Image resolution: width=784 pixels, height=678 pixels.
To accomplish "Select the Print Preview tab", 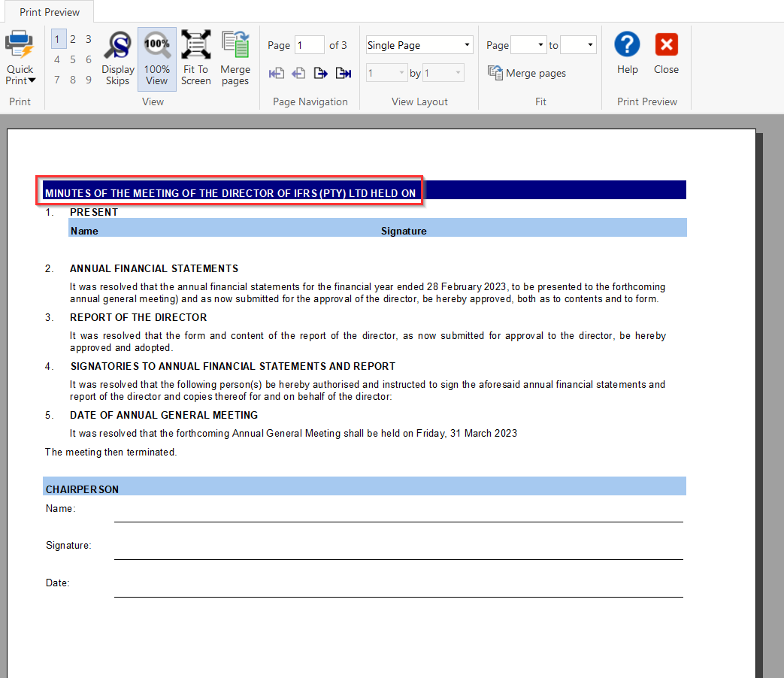I will coord(50,12).
